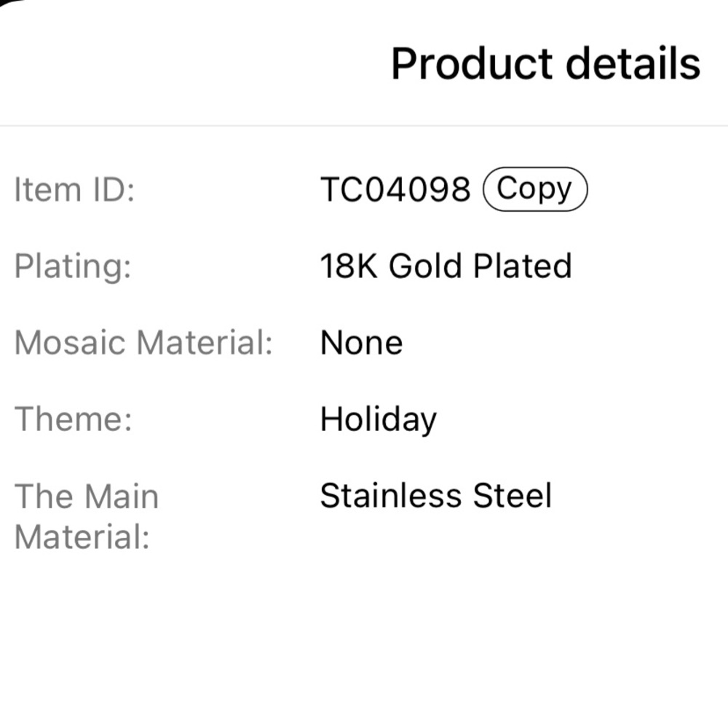This screenshot has width=728, height=728.
Task: Select the Item ID label
Action: (x=74, y=189)
